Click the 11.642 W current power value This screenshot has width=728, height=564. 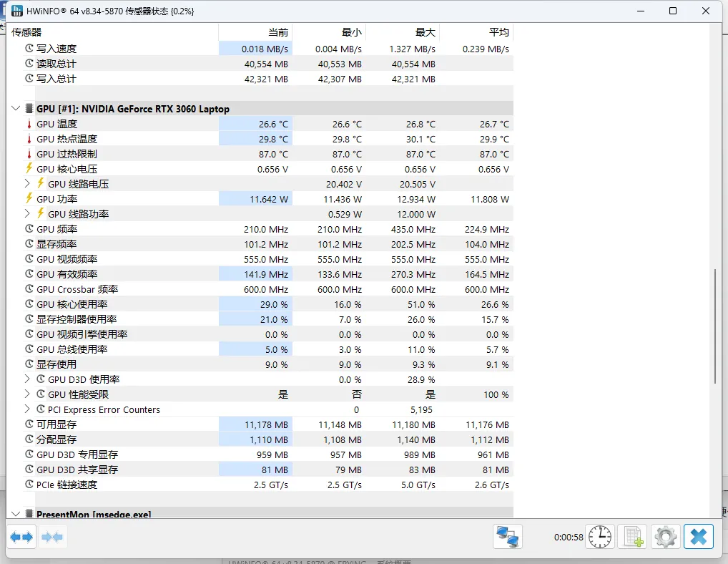coord(269,199)
